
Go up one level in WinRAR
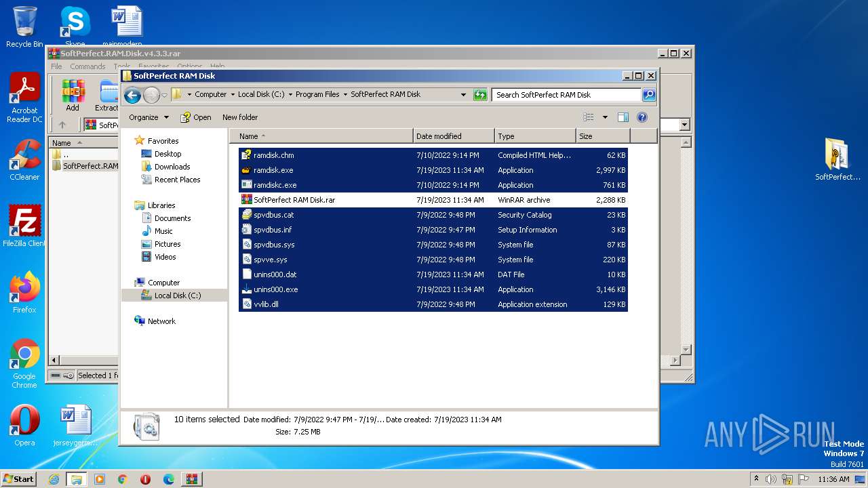[62, 125]
